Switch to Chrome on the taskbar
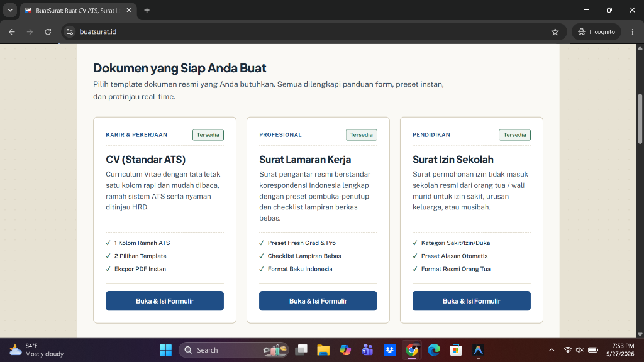Screen dimensions: 644x362 coord(411,350)
